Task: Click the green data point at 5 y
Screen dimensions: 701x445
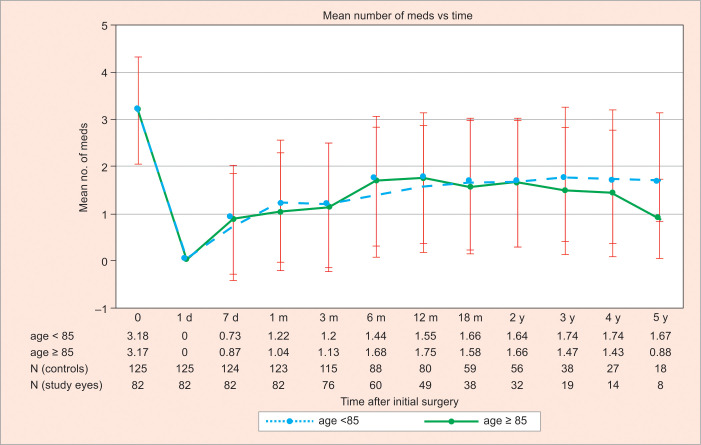Action: [656, 218]
